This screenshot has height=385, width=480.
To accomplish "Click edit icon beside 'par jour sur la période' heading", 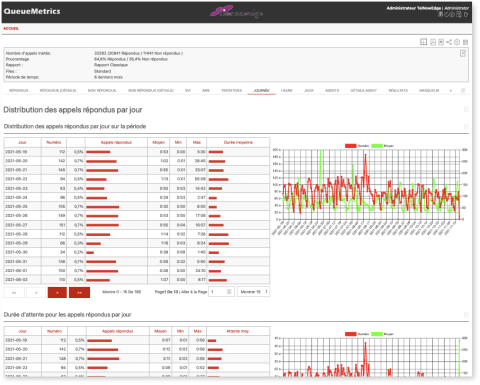I will pos(466,127).
